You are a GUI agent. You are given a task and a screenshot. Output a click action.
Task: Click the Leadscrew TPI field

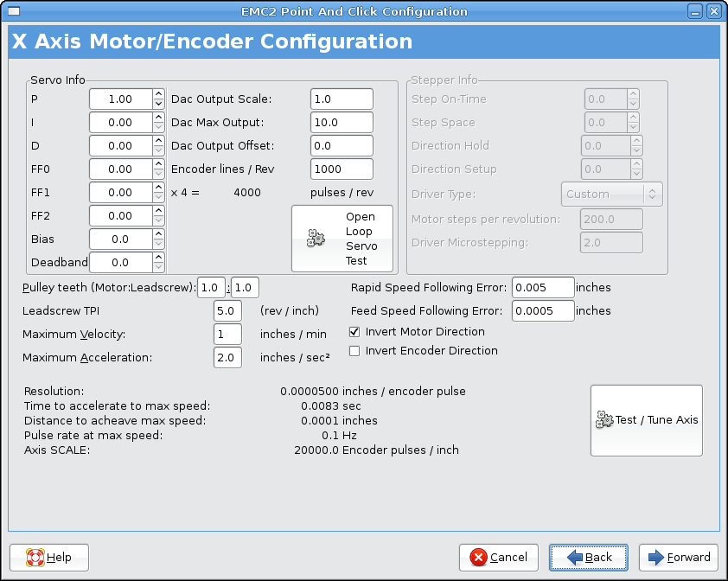tap(227, 310)
